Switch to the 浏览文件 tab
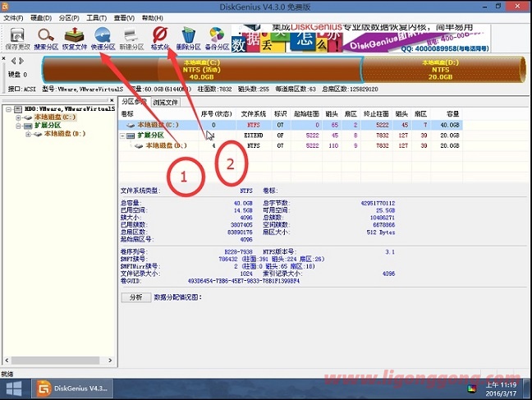Screen dimensions: 532x400 tap(165, 102)
